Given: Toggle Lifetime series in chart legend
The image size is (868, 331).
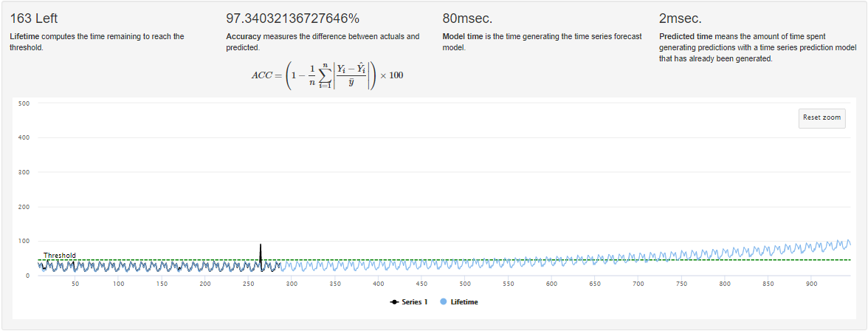Looking at the screenshot, I should (459, 302).
